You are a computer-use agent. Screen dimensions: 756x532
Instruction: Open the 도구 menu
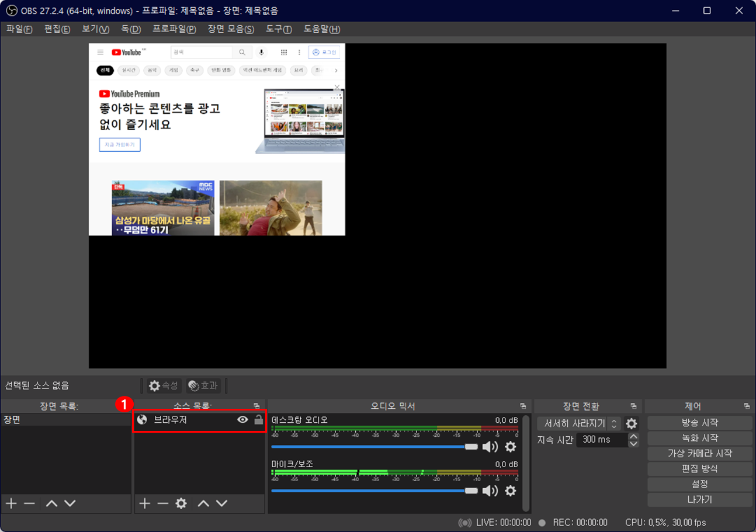pos(279,29)
